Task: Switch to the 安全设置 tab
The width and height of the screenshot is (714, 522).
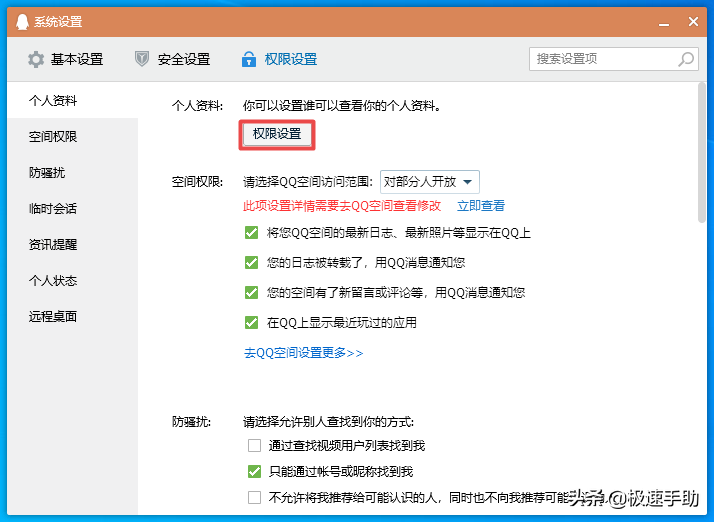Action: [173, 59]
